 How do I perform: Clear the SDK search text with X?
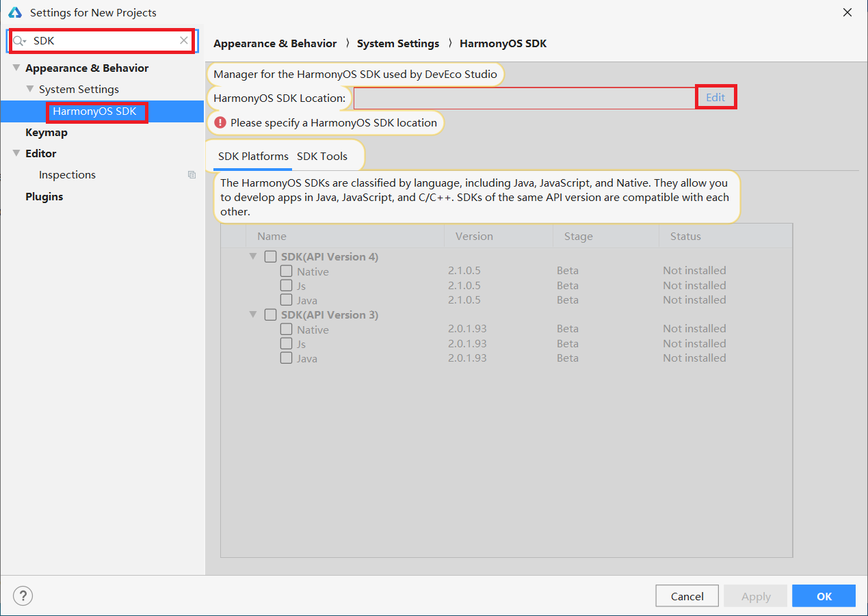pyautogui.click(x=184, y=40)
